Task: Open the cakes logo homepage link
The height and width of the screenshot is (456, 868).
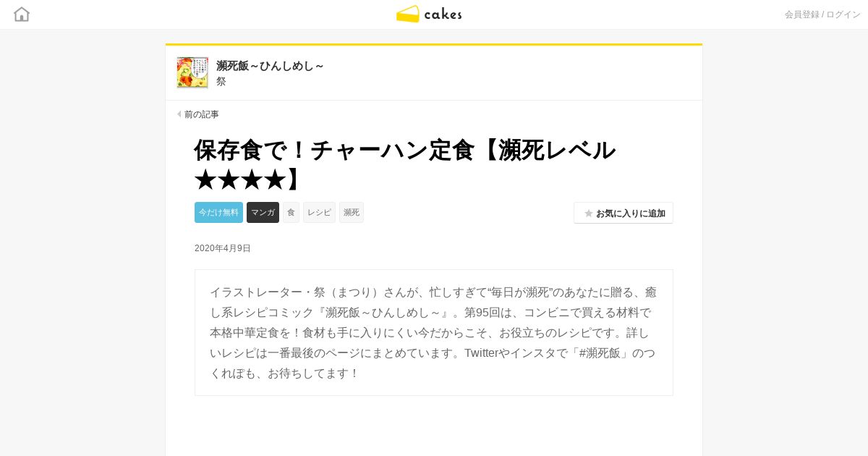Action: pos(429,14)
